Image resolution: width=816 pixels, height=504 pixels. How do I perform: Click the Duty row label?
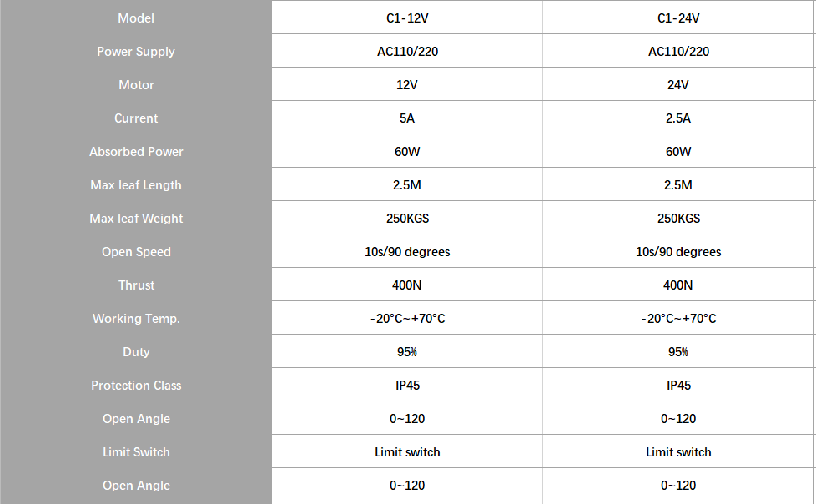pyautogui.click(x=136, y=352)
